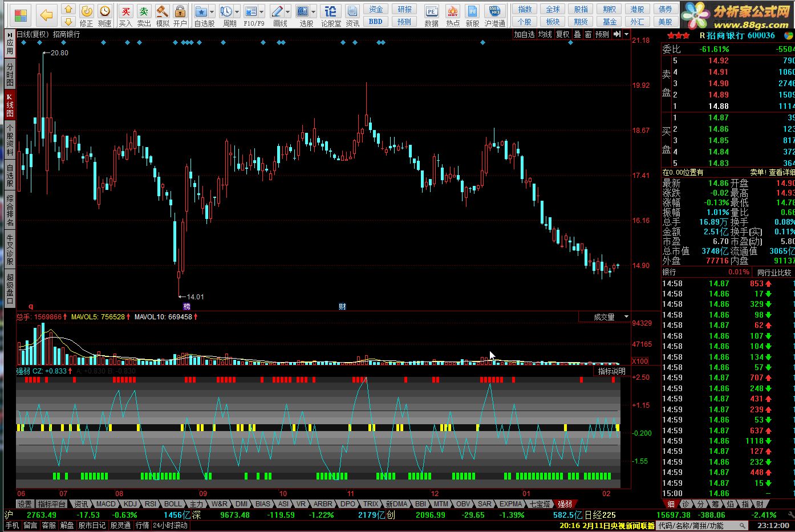Image resolution: width=795 pixels, height=532 pixels.
Task: Click the skip-to-end arrow in chart header
Action: [x=617, y=34]
